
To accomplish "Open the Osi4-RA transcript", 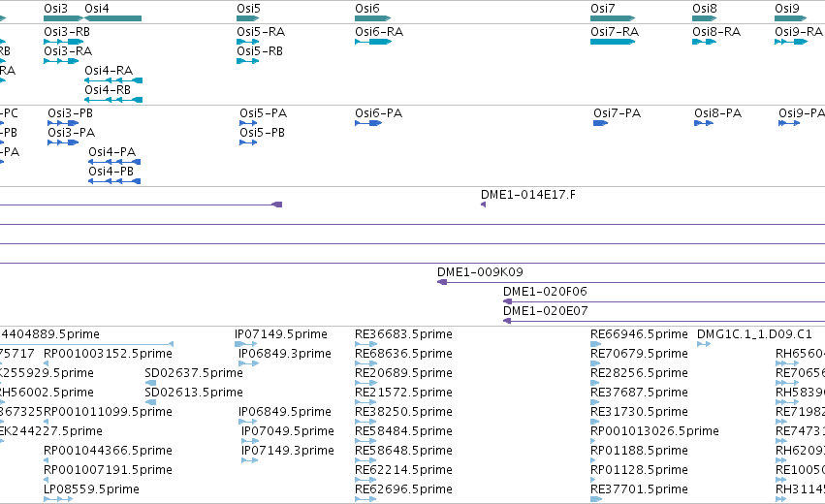I will pyautogui.click(x=113, y=80).
